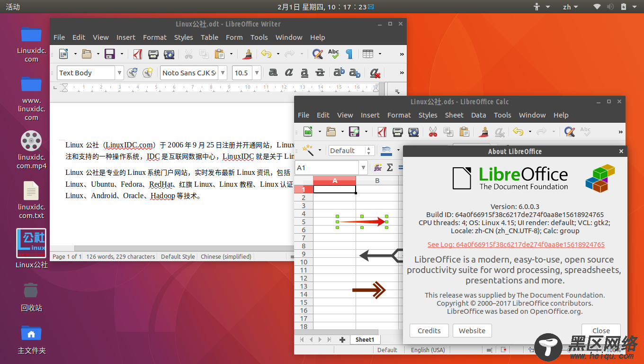Toggle Underline in Writer formatting bar
Screen dimensions: 644x364
(x=304, y=73)
